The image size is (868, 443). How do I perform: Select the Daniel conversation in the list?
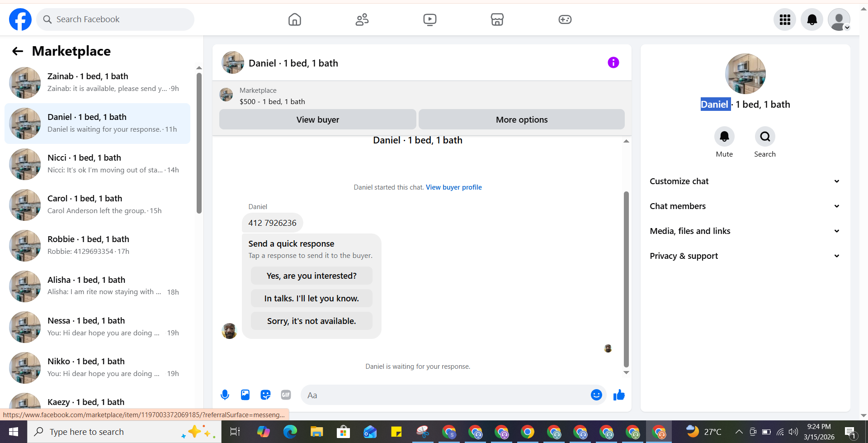[97, 124]
